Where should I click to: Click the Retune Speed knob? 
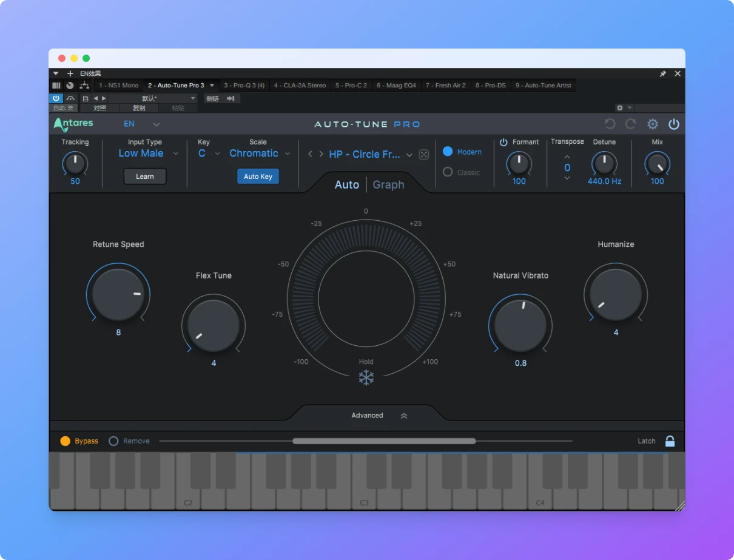point(118,294)
